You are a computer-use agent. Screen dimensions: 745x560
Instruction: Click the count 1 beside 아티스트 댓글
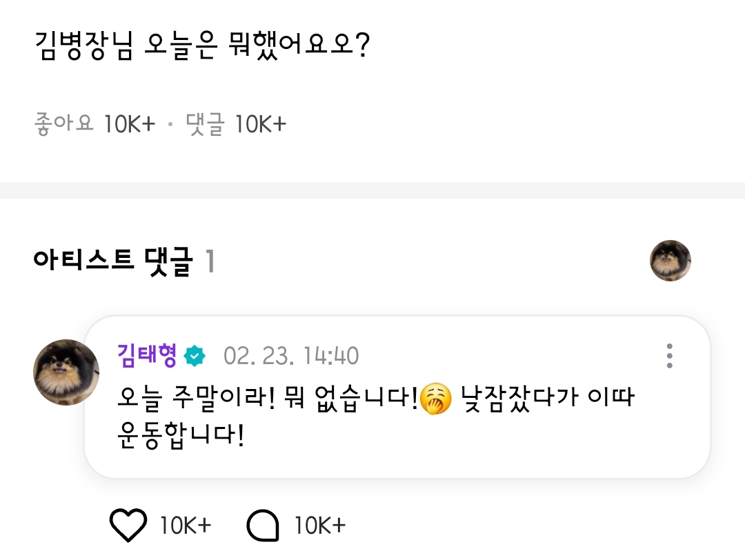click(210, 262)
